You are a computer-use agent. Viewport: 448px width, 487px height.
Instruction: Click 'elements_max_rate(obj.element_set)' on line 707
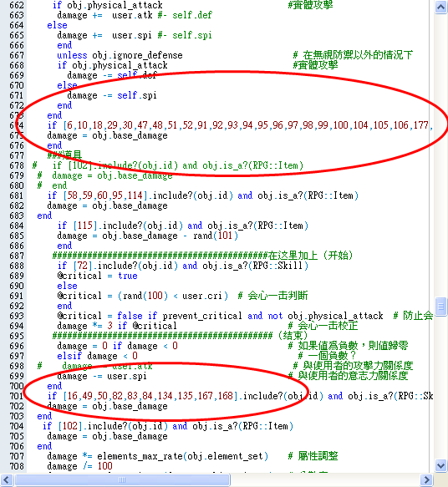point(182,456)
